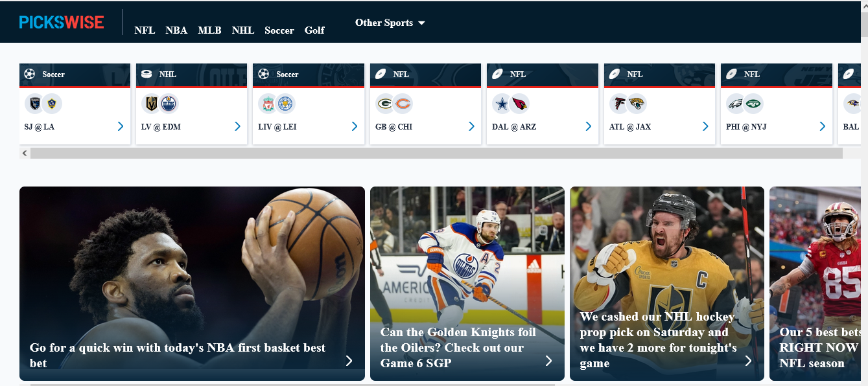The width and height of the screenshot is (868, 386).
Task: Click the New York Jets logo
Action: pos(753,104)
